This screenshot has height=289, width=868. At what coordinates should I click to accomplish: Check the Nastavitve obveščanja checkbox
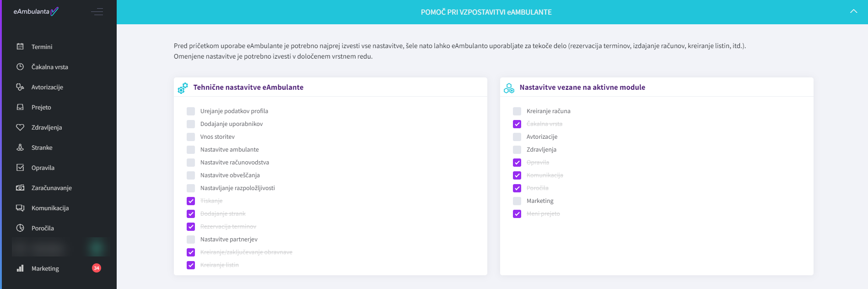(x=191, y=175)
